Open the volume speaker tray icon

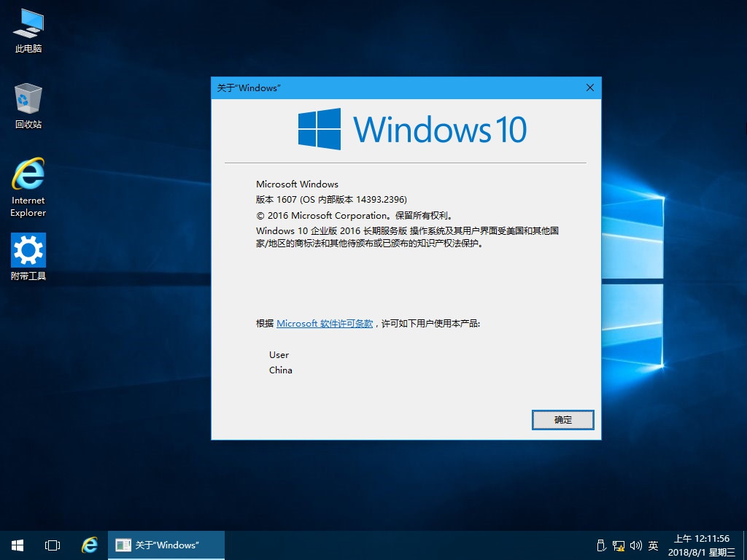[x=636, y=545]
